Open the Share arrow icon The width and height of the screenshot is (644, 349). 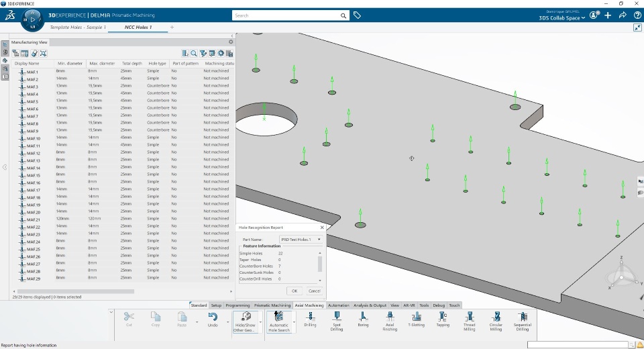[623, 15]
